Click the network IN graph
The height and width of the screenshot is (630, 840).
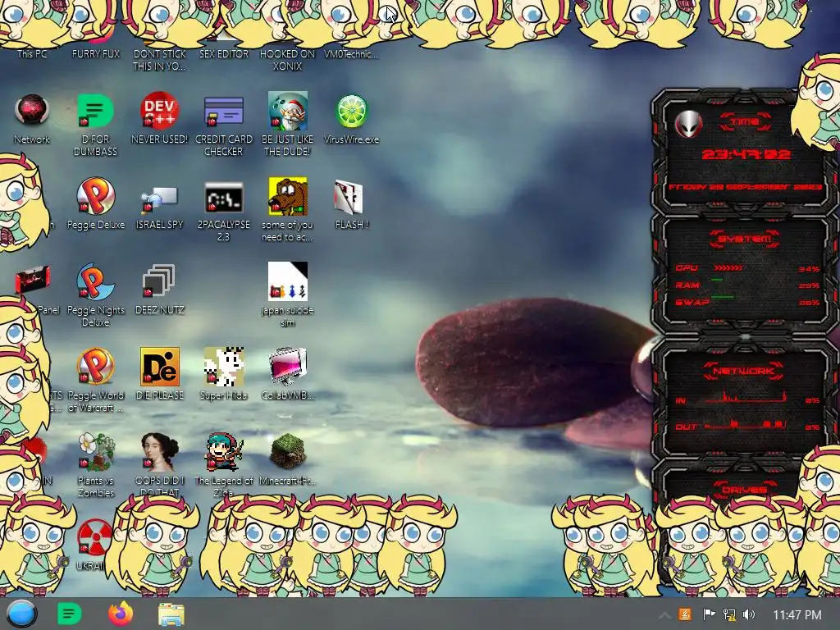[745, 398]
